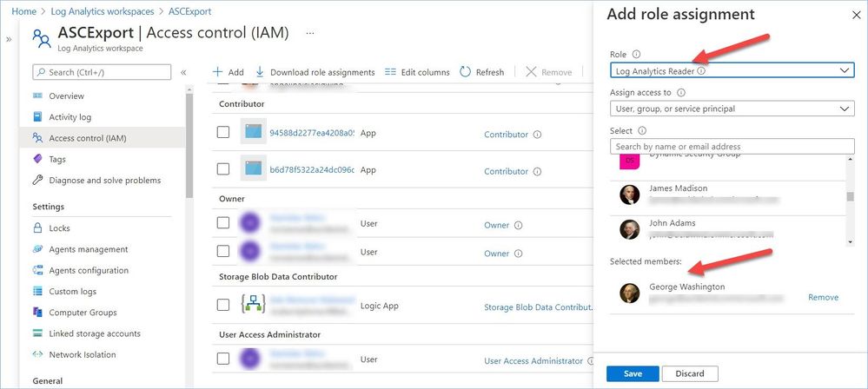Open Diagnose and solve problems wrench icon

[37, 180]
